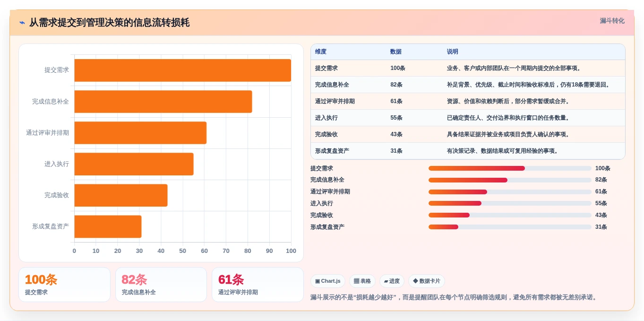
Task: Click the 完成验收 y-axis label in chart
Action: click(x=57, y=195)
